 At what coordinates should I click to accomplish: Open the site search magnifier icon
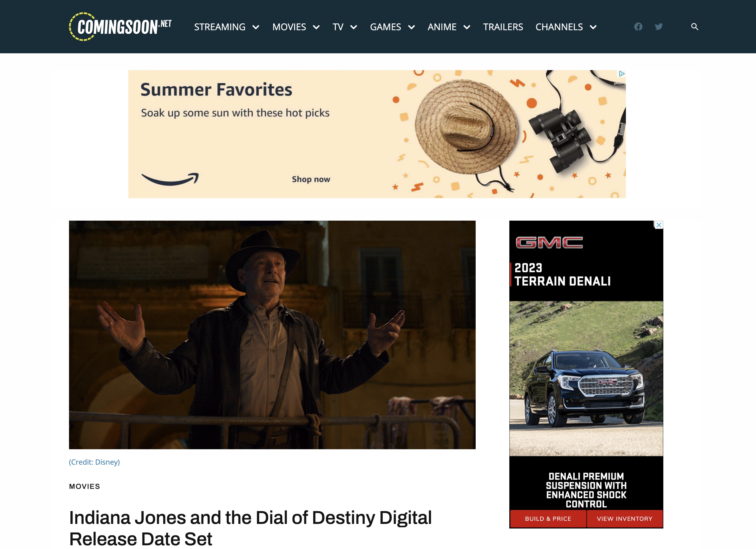(694, 27)
